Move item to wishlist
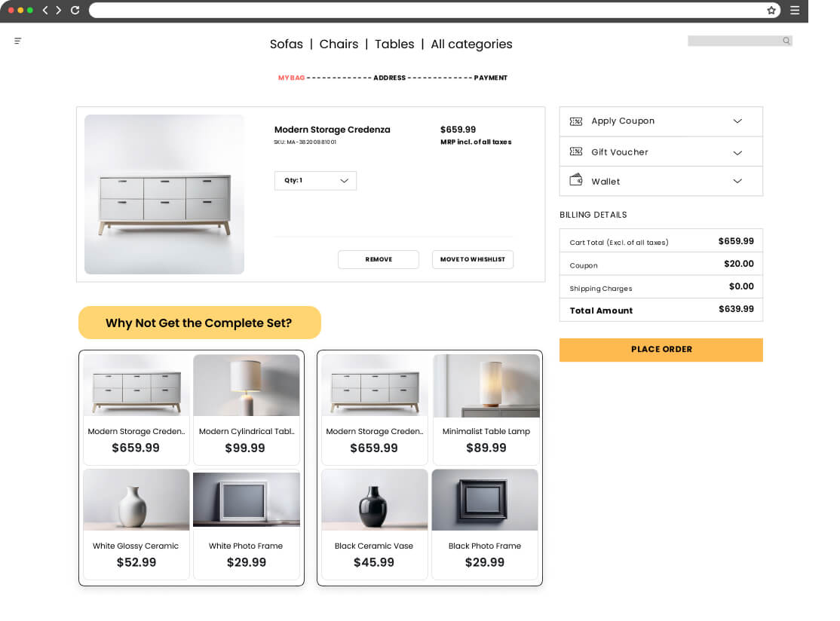 point(473,260)
